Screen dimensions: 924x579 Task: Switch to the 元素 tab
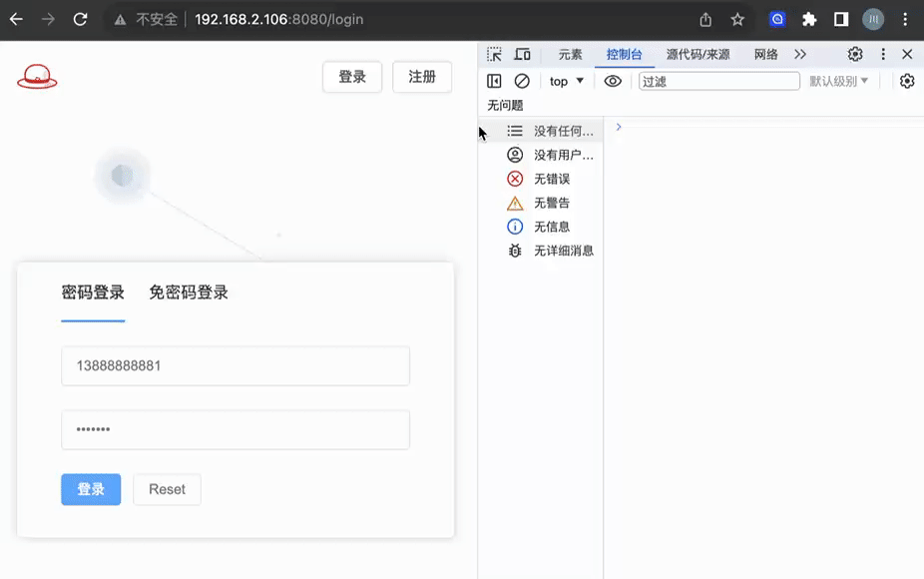(x=570, y=54)
